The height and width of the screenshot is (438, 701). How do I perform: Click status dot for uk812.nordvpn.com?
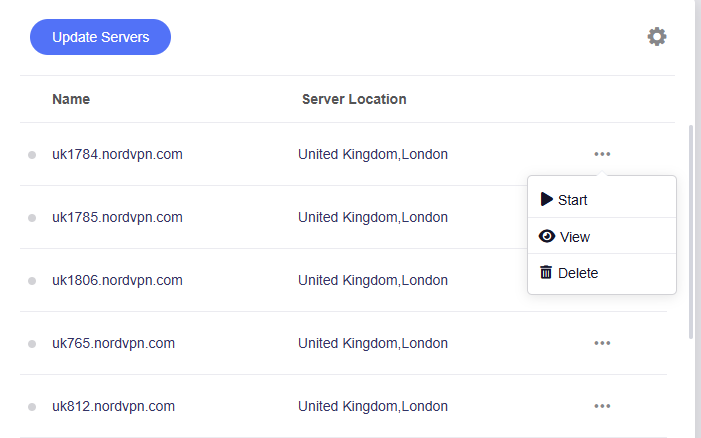tap(32, 407)
